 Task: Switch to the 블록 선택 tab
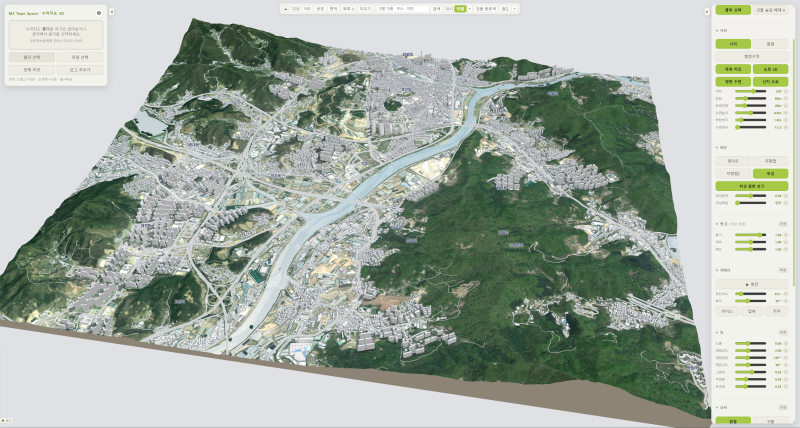(x=733, y=10)
